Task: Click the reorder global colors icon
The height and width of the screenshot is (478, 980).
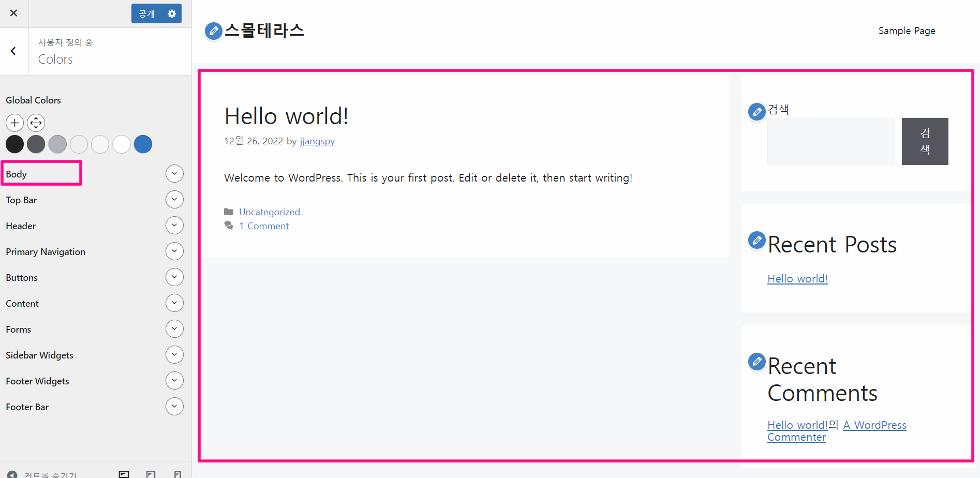Action: (x=36, y=123)
